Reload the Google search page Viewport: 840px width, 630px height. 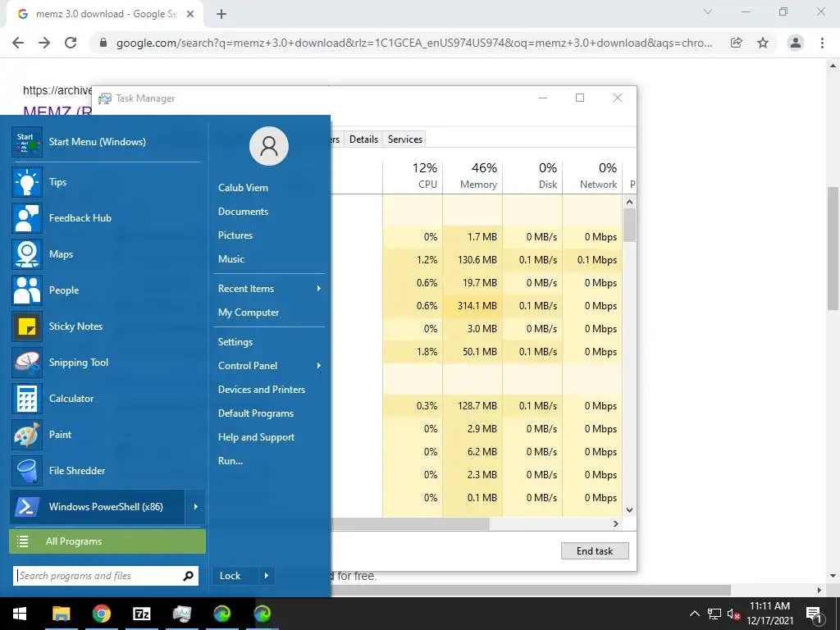(71, 43)
